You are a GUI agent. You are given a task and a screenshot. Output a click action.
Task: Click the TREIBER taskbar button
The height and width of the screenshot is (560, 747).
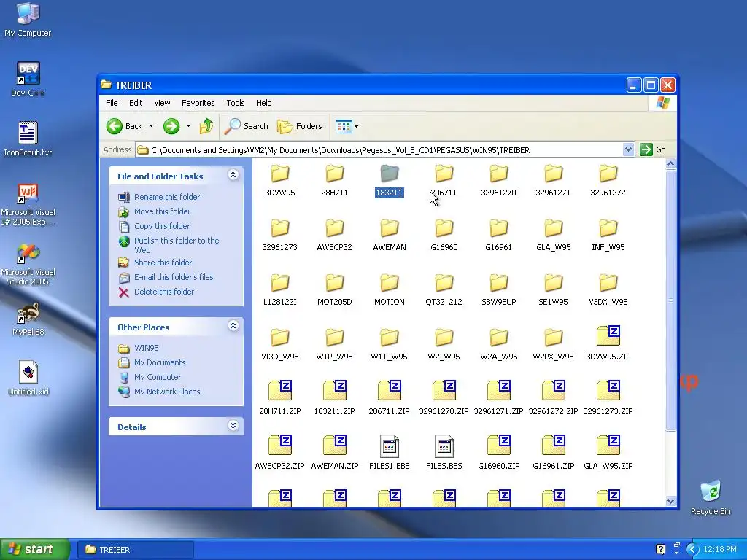coord(135,550)
